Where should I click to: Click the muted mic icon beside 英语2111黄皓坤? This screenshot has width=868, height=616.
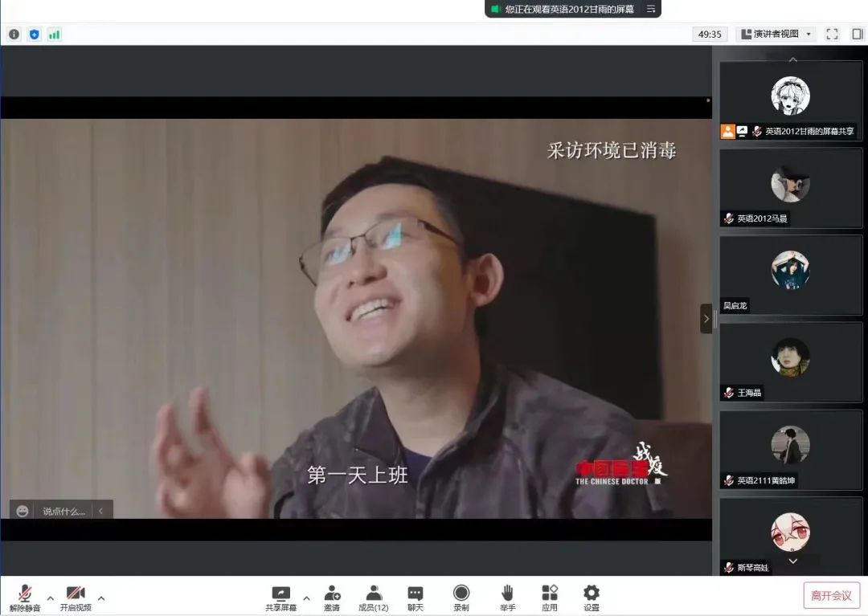(x=728, y=480)
